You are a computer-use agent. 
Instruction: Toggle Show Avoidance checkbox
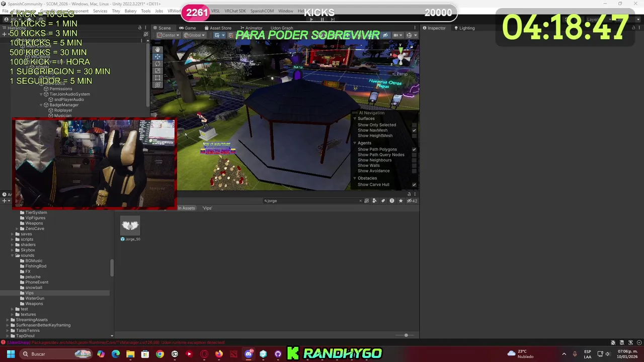tap(414, 171)
